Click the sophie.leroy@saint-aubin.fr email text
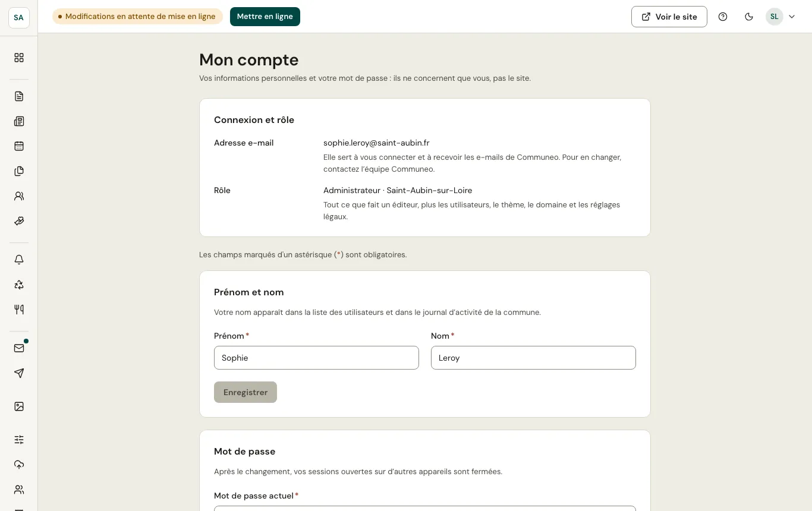Viewport: 812px width, 511px height. [376, 143]
